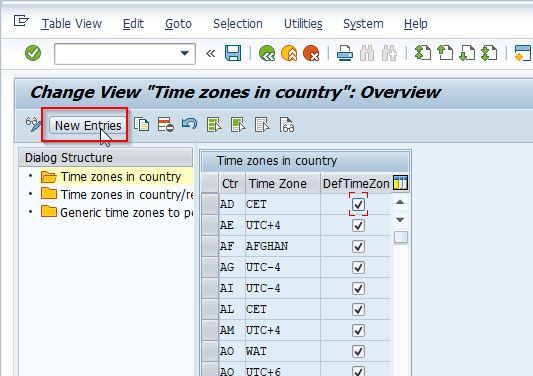Click the DefTimeZon column header
The image size is (533, 376).
356,184
